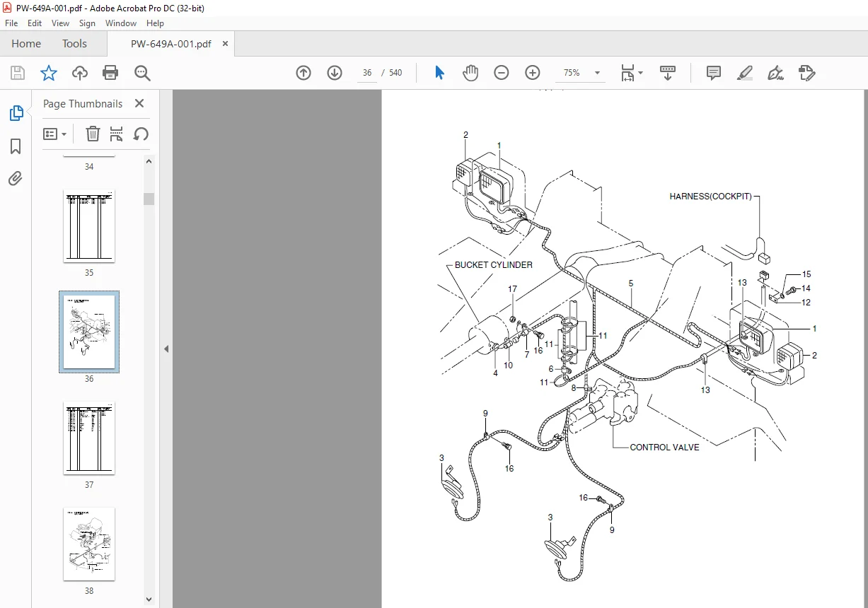Click the BUCKET CYLINDER label in diagram

pos(493,265)
